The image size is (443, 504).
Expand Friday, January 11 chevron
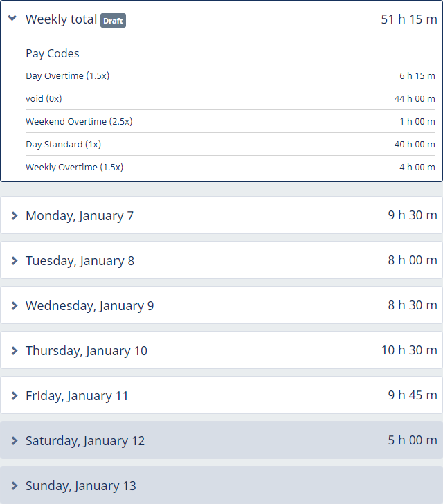click(x=14, y=396)
